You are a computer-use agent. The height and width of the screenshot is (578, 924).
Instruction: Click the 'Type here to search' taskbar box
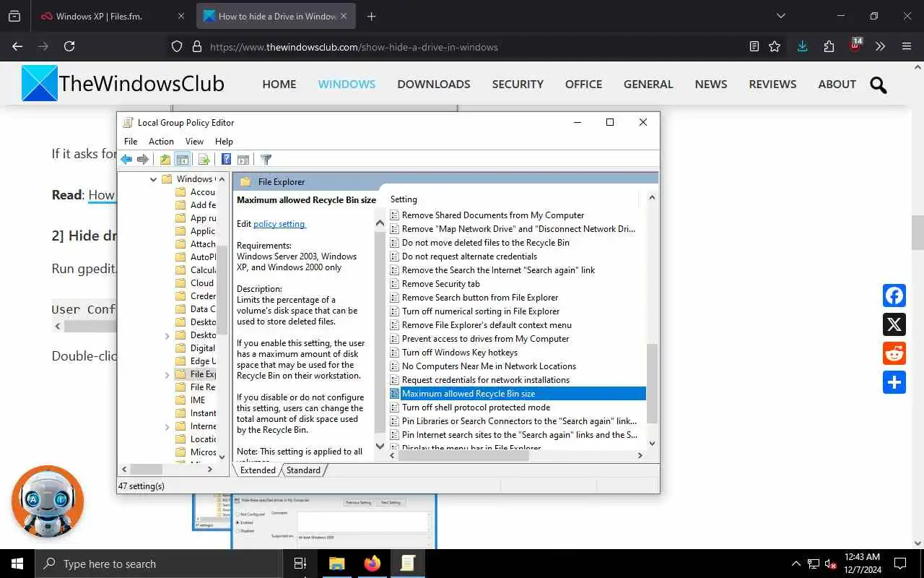click(x=157, y=564)
